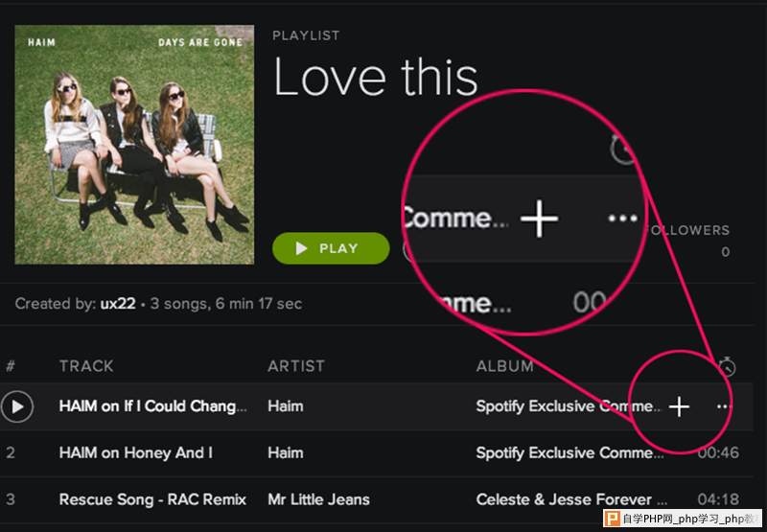Click the followers count 0
This screenshot has width=767, height=532.
click(x=726, y=252)
